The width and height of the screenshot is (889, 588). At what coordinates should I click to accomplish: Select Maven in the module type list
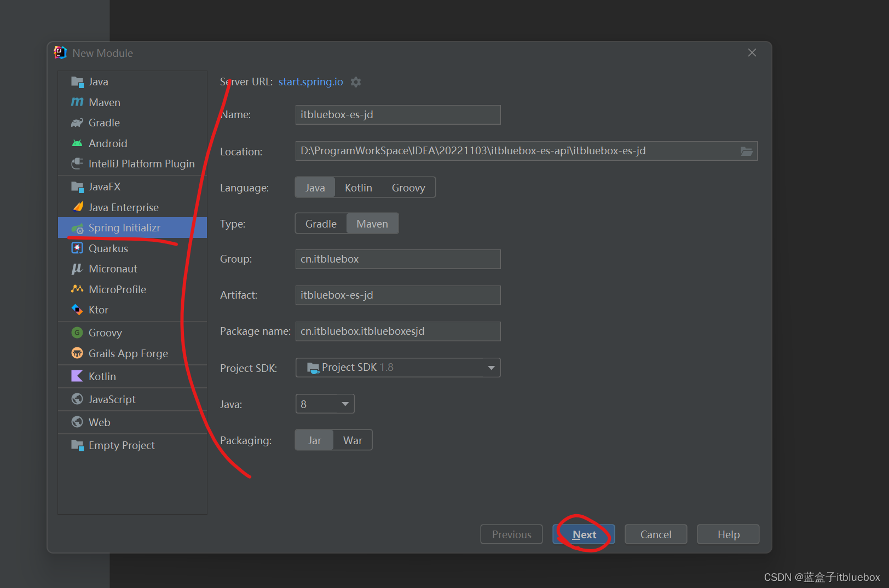click(x=132, y=102)
